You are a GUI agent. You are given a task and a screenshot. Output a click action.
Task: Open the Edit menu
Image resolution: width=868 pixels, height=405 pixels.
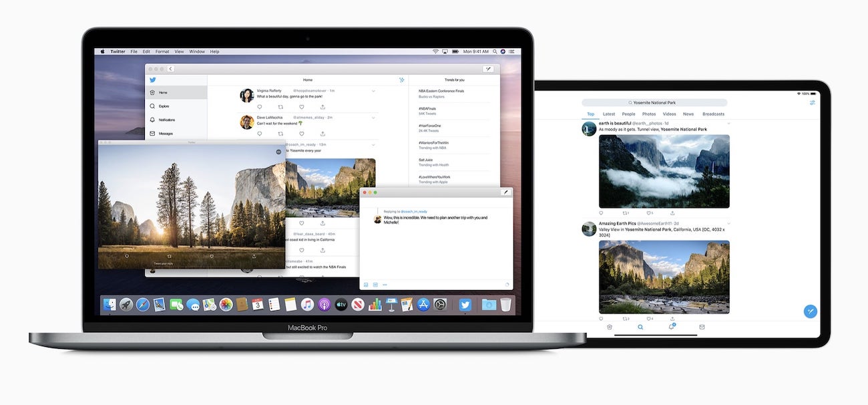147,51
